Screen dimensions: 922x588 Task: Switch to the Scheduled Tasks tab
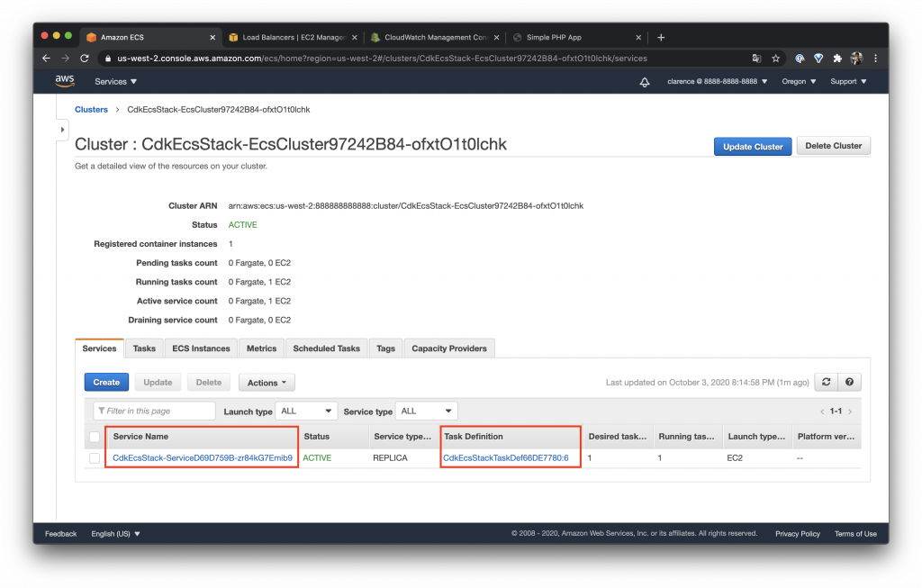coord(326,348)
